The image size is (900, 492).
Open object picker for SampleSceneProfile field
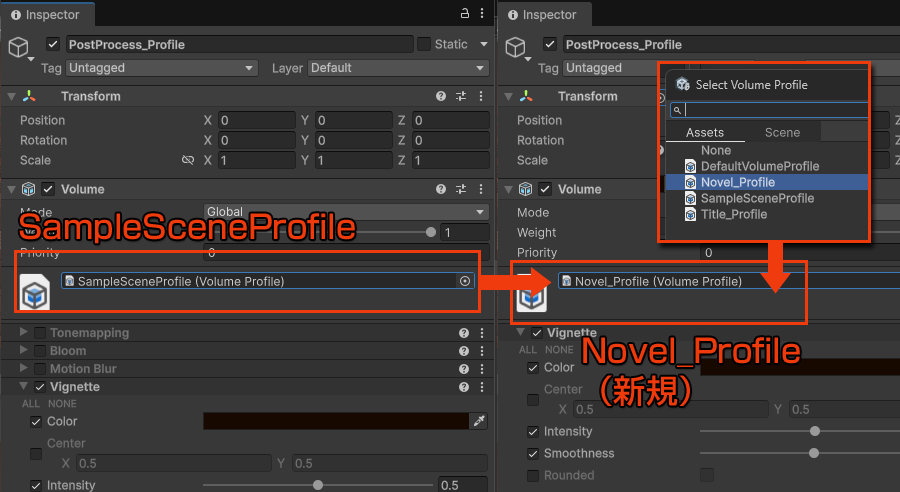click(x=465, y=282)
